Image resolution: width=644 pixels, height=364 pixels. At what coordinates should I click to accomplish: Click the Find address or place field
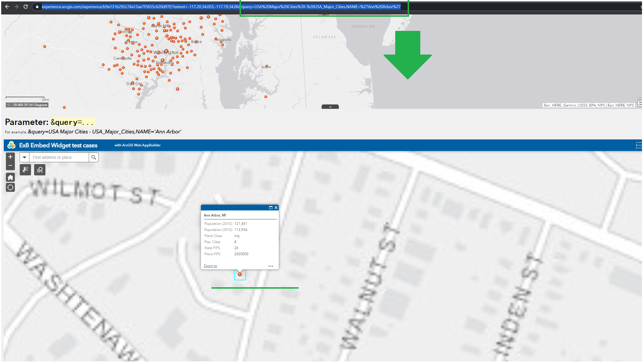pyautogui.click(x=59, y=157)
